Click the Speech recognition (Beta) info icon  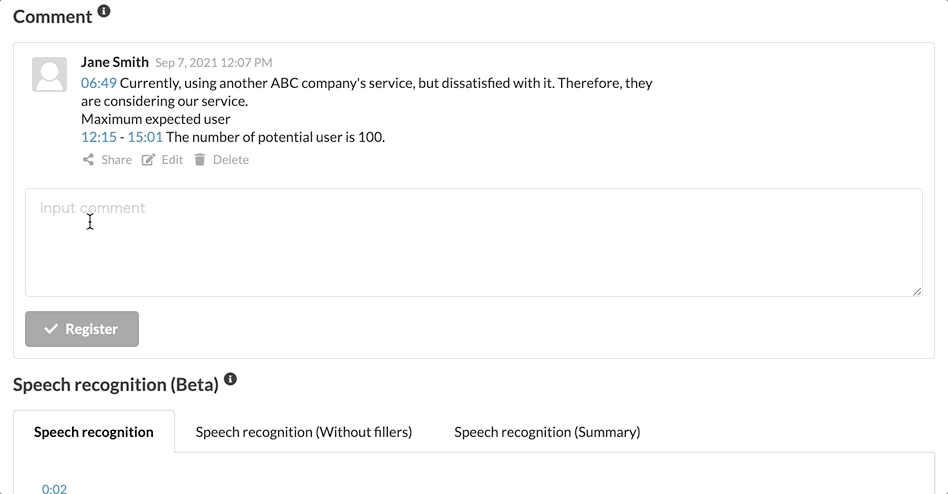pos(231,380)
